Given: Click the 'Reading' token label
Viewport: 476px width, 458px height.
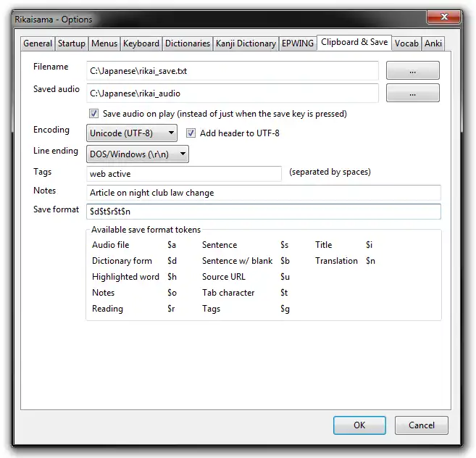Looking at the screenshot, I should tap(107, 309).
